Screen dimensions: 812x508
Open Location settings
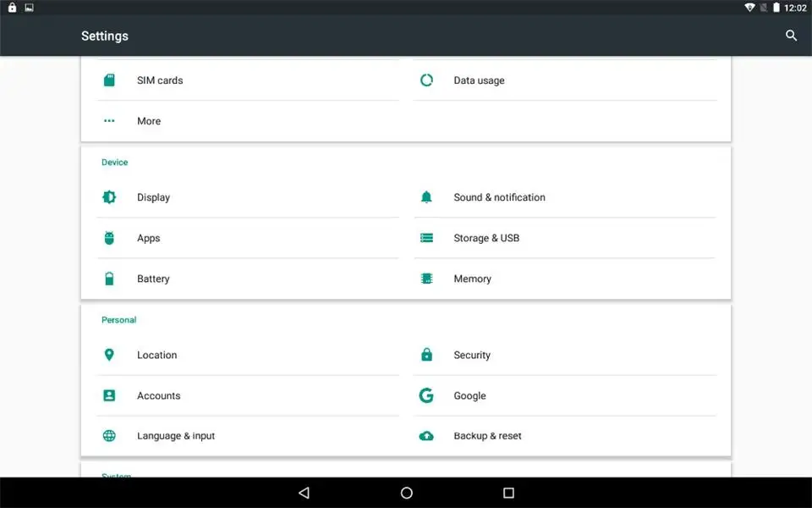click(248, 355)
